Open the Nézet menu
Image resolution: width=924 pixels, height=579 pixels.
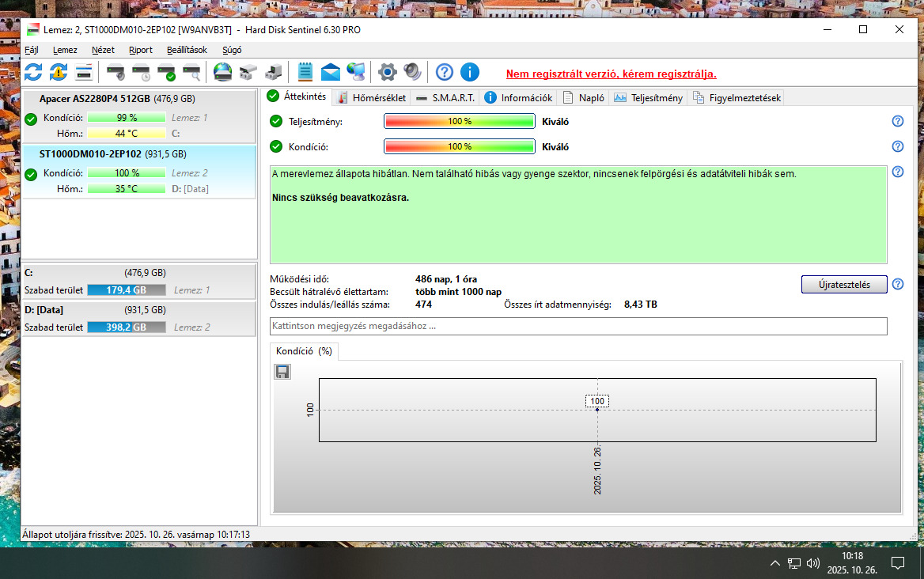coord(103,50)
